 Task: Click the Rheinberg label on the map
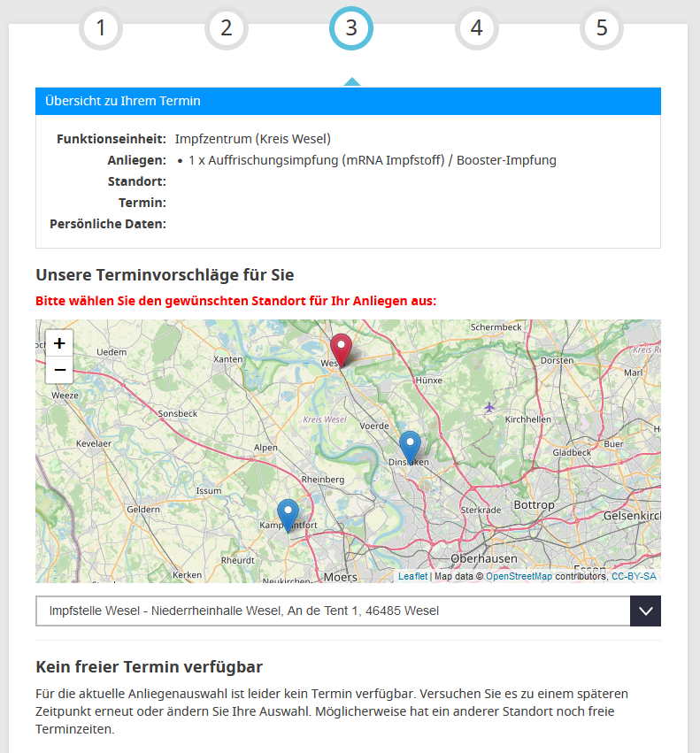click(x=323, y=480)
